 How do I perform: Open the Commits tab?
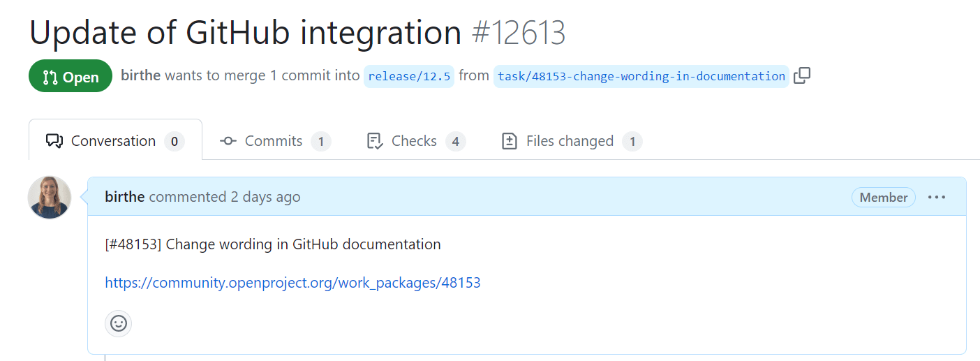click(x=274, y=141)
